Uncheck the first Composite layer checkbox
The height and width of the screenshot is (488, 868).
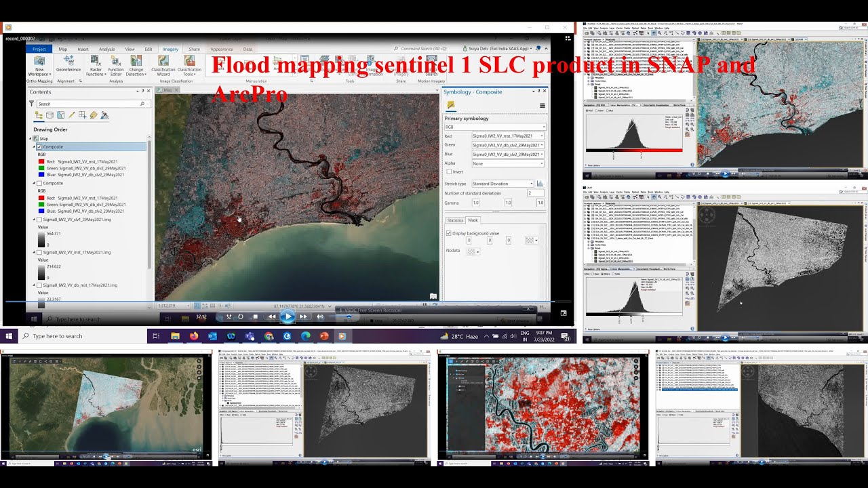point(39,147)
